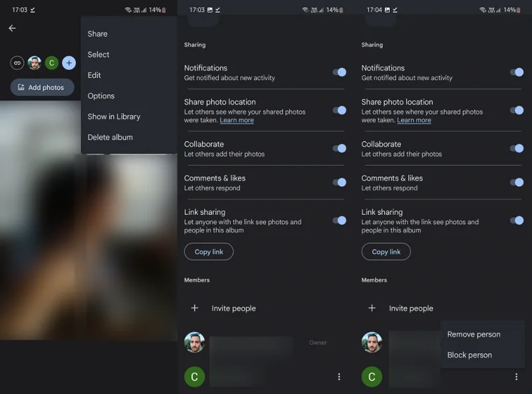
Task: Toggle Link sharing in right screen
Action: click(517, 220)
